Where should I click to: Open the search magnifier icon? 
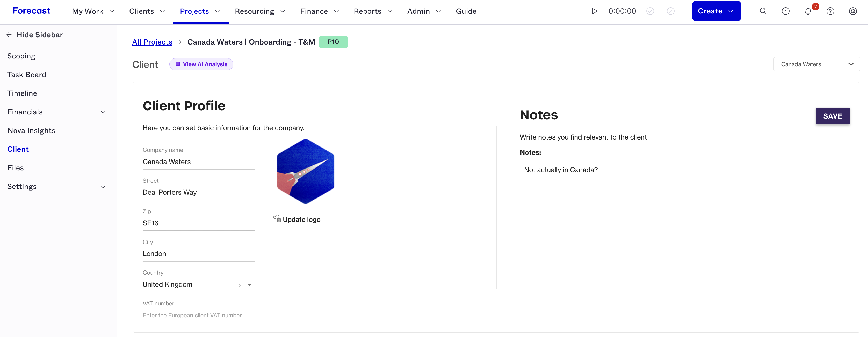click(763, 11)
